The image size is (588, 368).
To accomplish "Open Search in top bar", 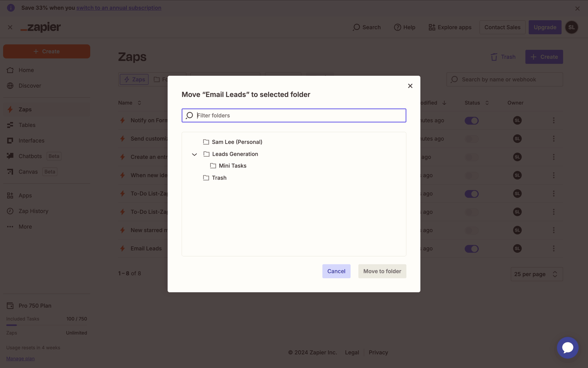I will (367, 27).
